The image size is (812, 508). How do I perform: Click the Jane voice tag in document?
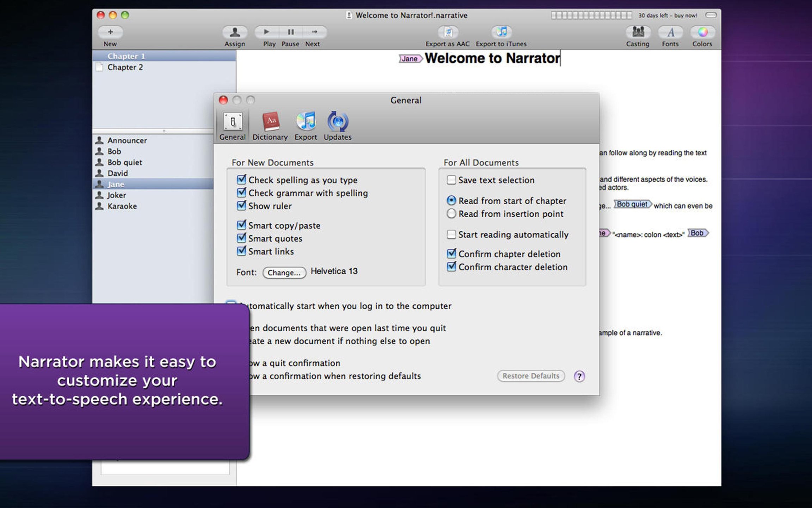click(411, 59)
